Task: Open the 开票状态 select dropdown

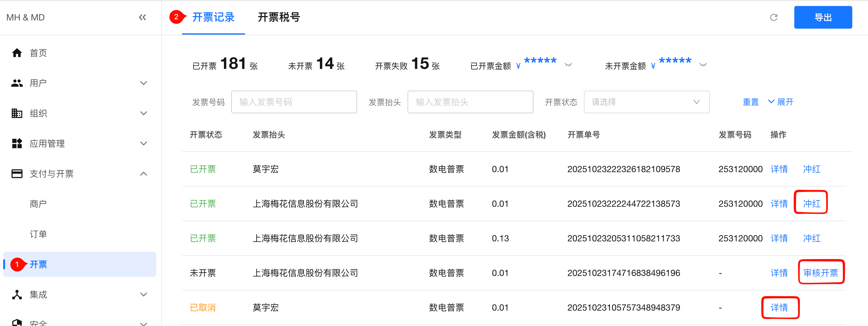Action: point(646,102)
